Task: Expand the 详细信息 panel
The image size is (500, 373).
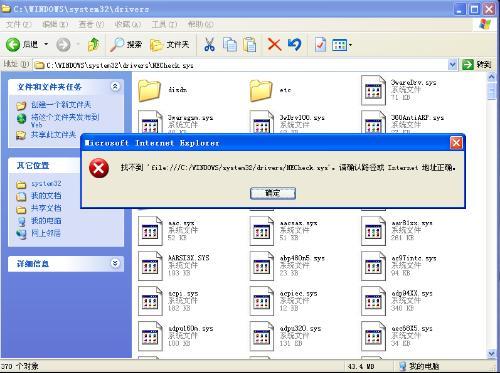Action: 115,263
